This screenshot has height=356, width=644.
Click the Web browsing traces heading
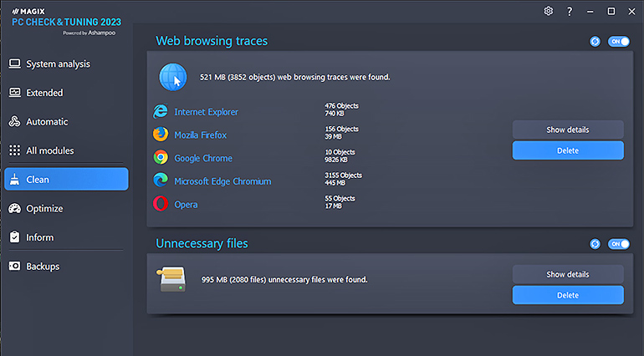[212, 41]
